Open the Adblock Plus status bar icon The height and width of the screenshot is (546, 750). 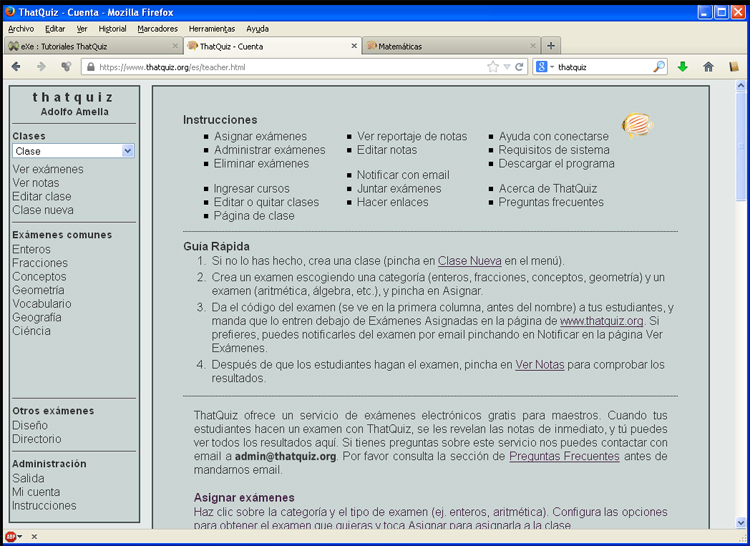[11, 536]
